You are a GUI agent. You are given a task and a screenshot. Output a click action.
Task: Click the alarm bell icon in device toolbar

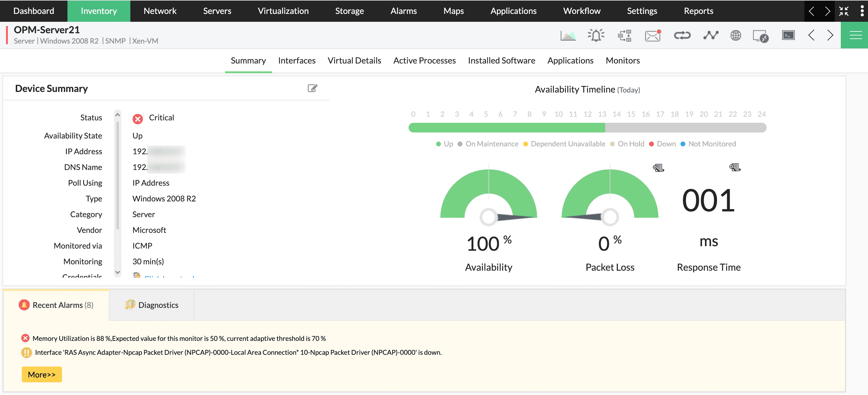click(596, 35)
